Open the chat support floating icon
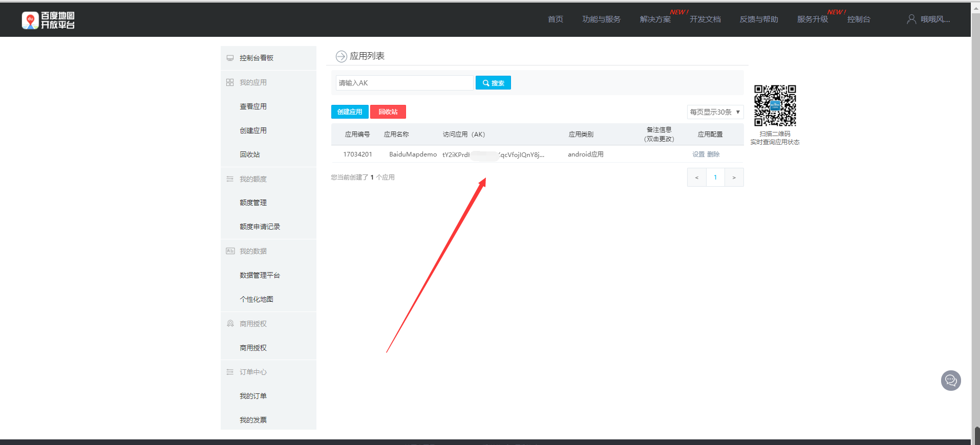980x445 pixels. (951, 381)
